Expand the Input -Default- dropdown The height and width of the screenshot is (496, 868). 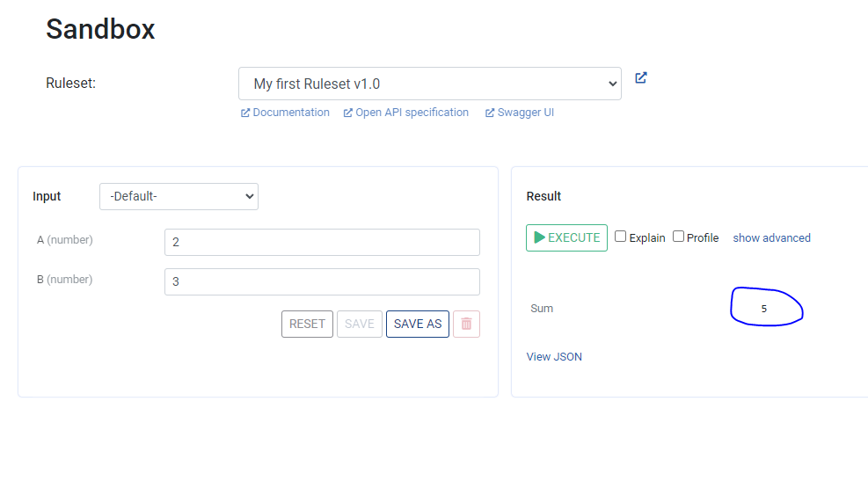pyautogui.click(x=179, y=196)
